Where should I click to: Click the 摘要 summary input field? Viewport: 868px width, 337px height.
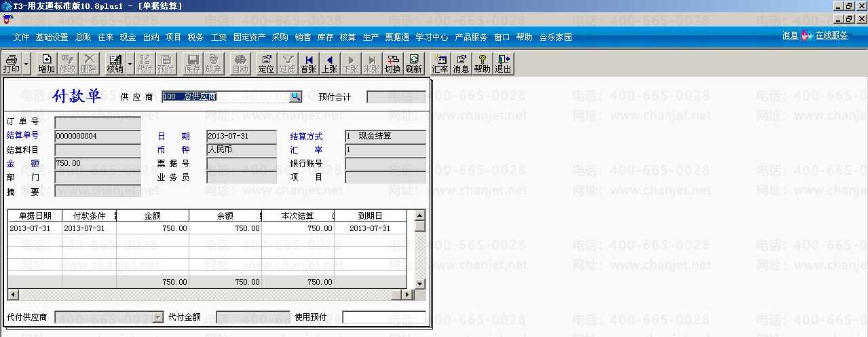point(98,191)
